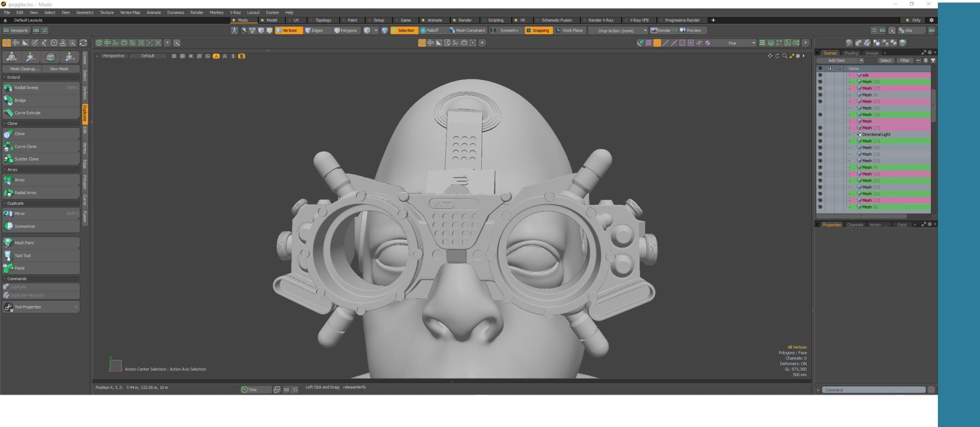
Task: Click the record circle beside Command field
Action: tap(931, 390)
